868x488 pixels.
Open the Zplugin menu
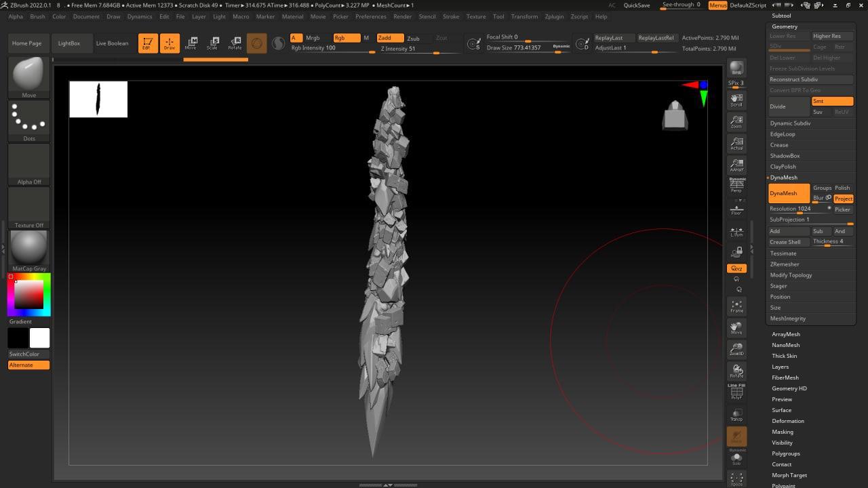pyautogui.click(x=554, y=16)
